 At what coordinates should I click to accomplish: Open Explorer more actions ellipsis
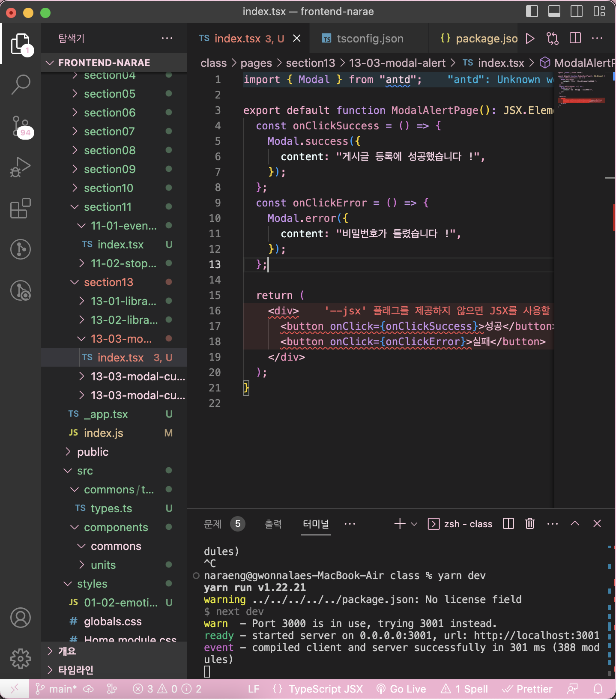(167, 39)
